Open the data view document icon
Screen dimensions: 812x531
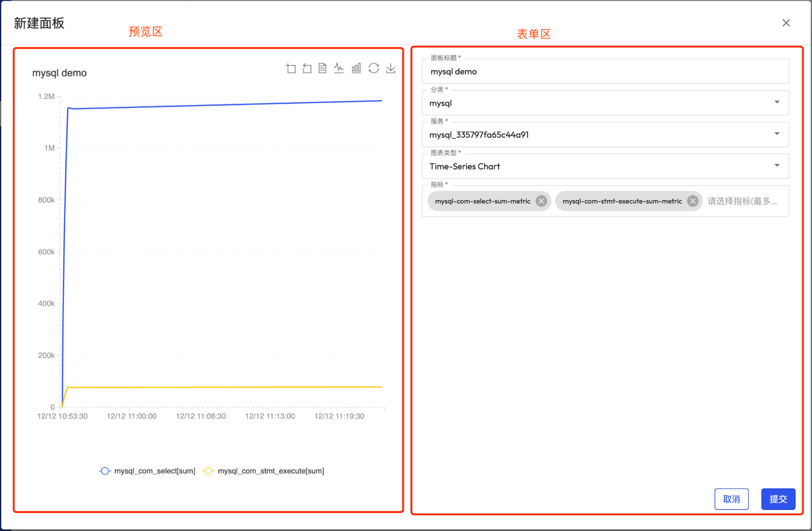click(x=323, y=68)
